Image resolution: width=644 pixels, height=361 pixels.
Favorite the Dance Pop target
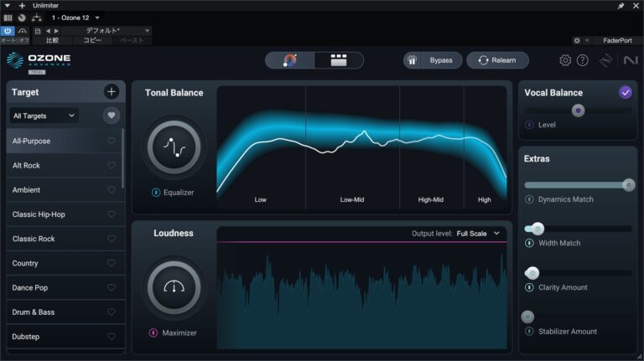[112, 288]
